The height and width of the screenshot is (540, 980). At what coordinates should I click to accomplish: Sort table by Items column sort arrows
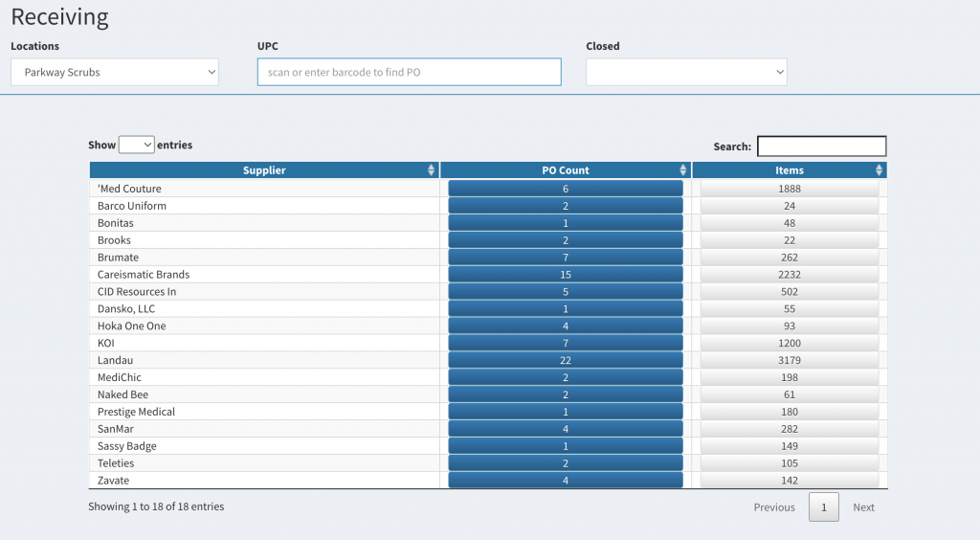(879, 170)
